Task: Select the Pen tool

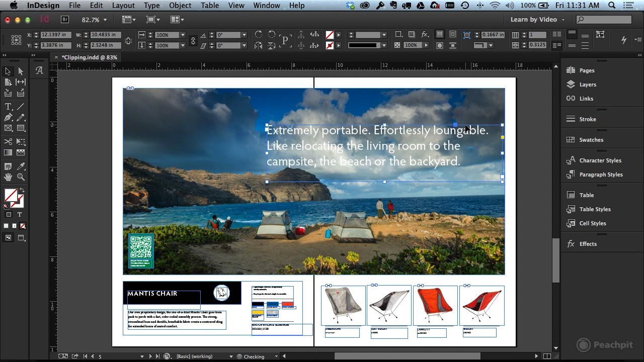Action: tap(8, 117)
